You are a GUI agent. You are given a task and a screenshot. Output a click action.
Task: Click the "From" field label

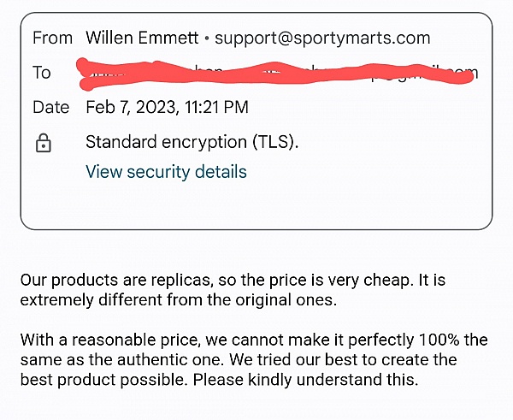tap(52, 38)
